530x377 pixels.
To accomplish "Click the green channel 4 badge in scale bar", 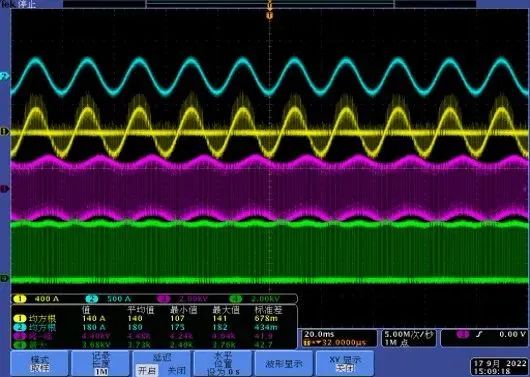I will click(236, 299).
